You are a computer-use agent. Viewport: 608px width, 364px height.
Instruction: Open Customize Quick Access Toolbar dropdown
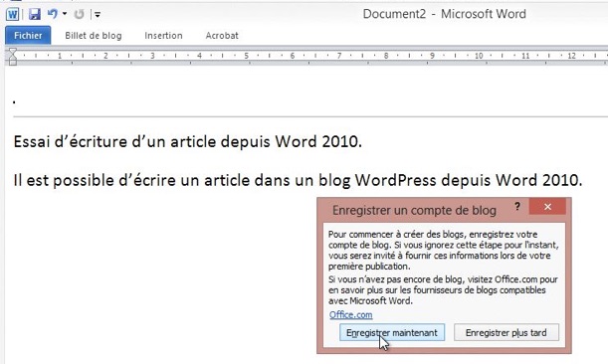point(98,15)
